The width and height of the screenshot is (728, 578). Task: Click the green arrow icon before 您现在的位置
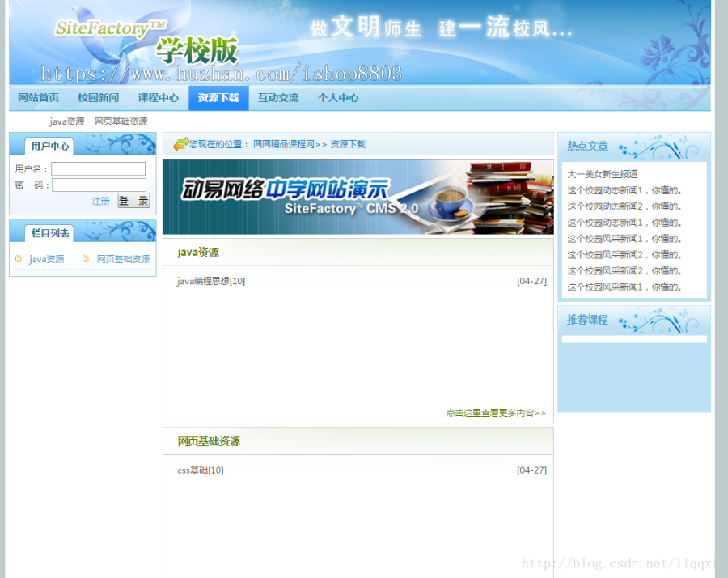180,143
